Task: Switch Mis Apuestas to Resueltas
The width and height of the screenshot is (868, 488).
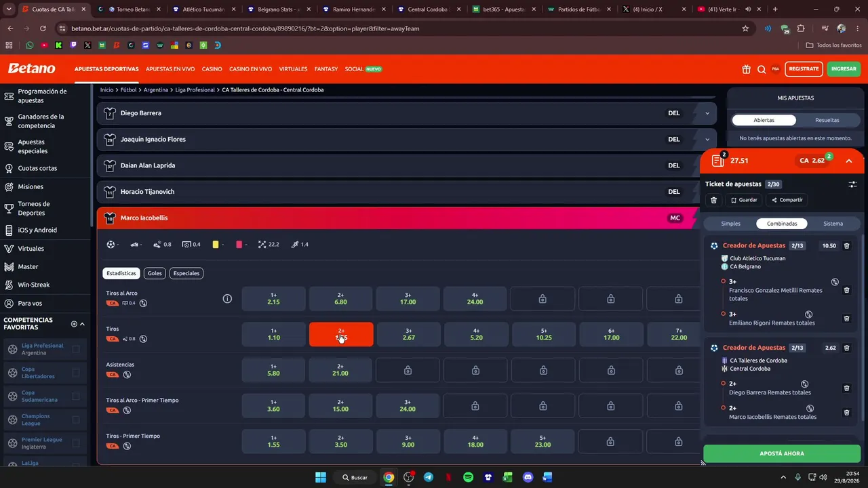Action: (x=827, y=120)
